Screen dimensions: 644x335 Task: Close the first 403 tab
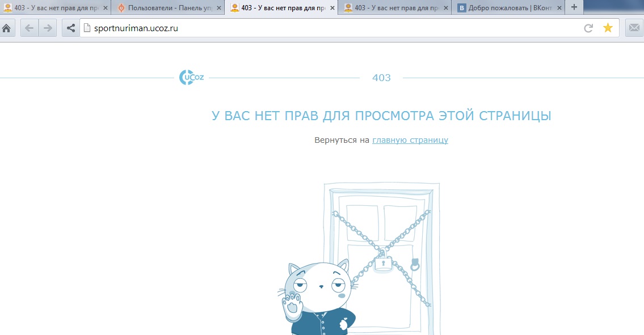(104, 8)
